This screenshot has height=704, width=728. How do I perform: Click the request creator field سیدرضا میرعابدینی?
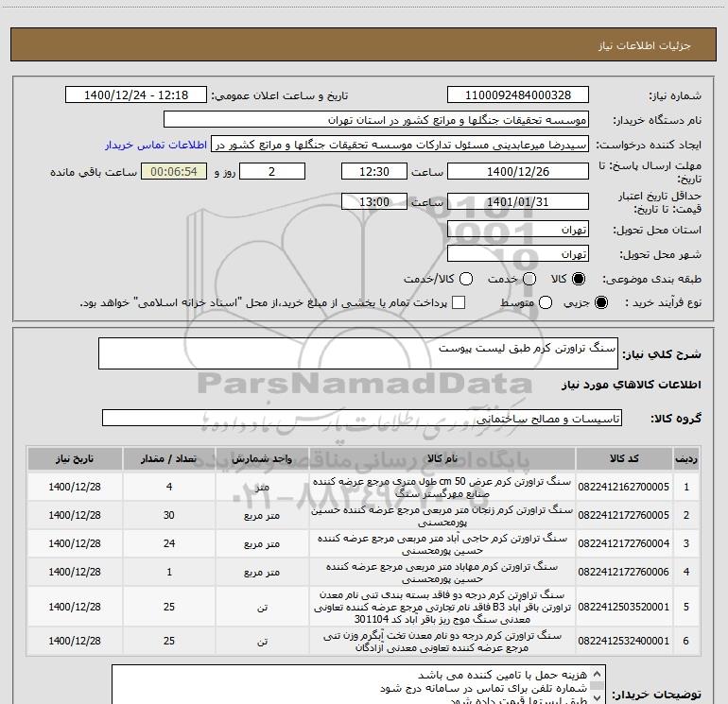400,145
